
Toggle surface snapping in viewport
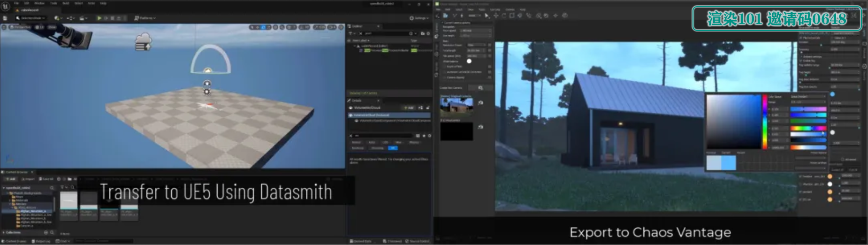pos(282,27)
